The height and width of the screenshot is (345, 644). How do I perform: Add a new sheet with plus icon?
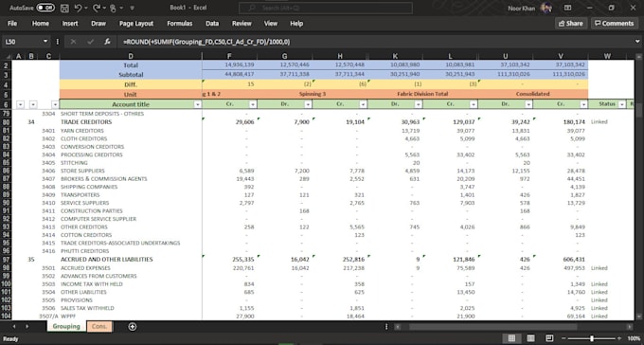point(133,326)
